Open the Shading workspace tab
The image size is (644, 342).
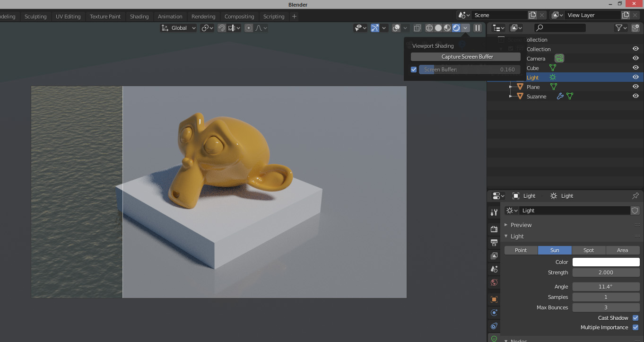point(139,17)
